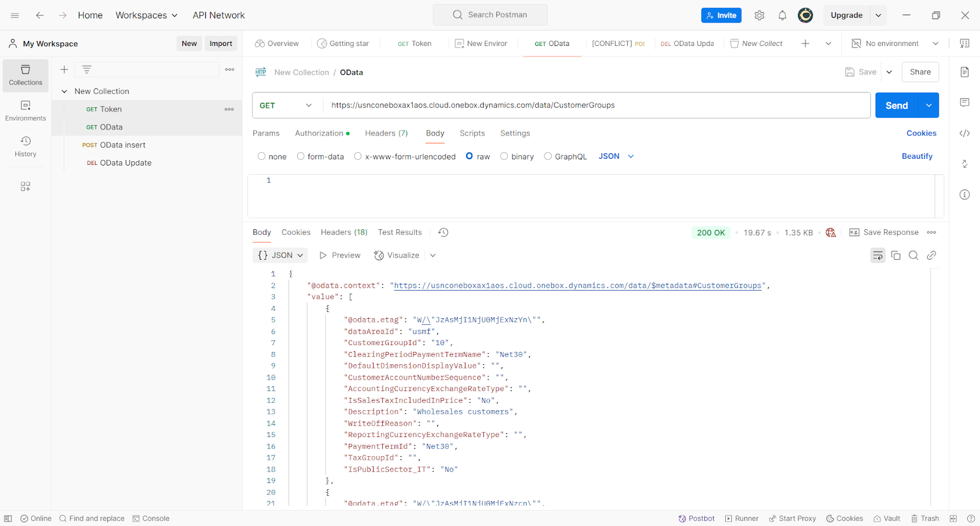The height and width of the screenshot is (526, 980).
Task: Switch to the Scripts tab
Action: point(472,133)
